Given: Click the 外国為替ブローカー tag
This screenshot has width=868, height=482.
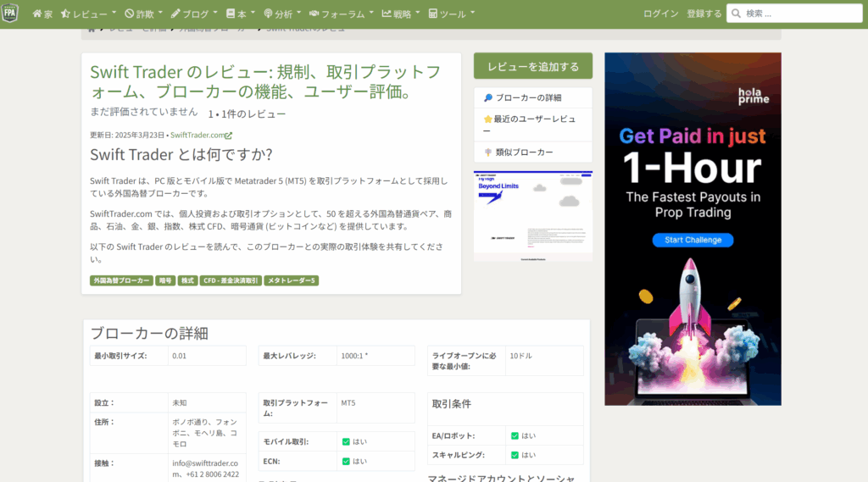Looking at the screenshot, I should click(121, 280).
